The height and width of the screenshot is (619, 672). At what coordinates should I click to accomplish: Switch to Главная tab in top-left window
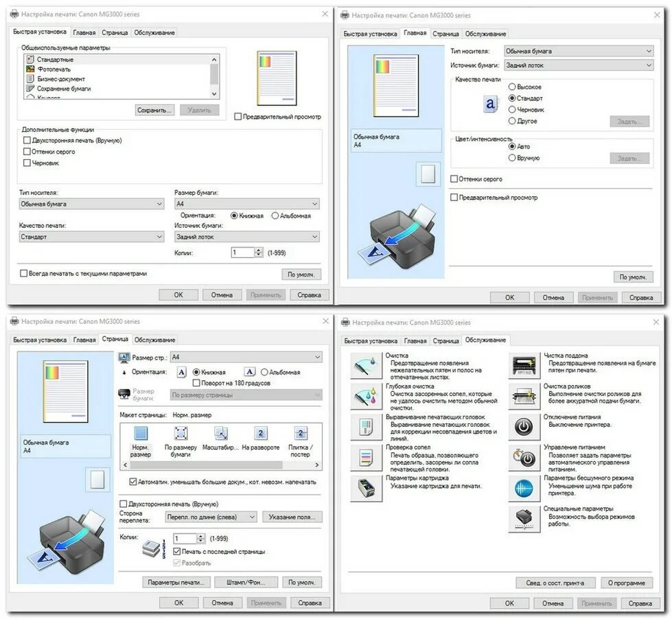[84, 32]
